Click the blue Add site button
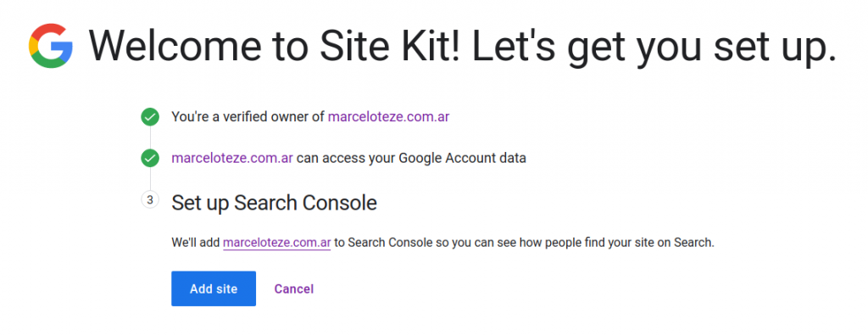The height and width of the screenshot is (336, 868). pyautogui.click(x=214, y=288)
